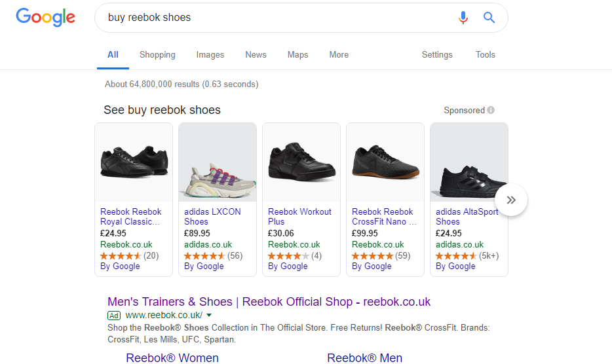Switch to the Images tab
The width and height of the screenshot is (612, 364).
pyautogui.click(x=210, y=54)
